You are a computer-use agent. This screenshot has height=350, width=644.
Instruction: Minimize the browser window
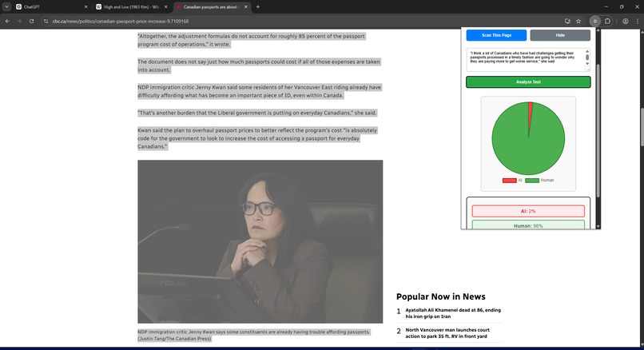606,7
